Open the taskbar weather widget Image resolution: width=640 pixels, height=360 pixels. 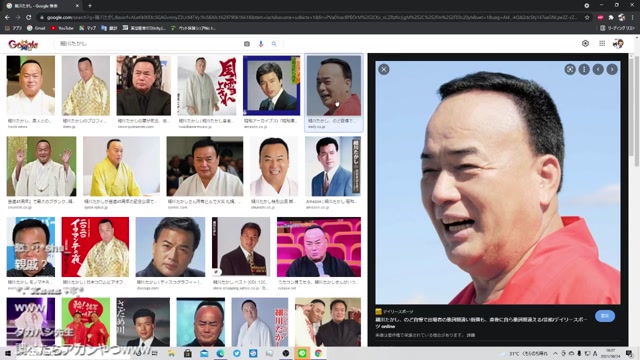tap(524, 353)
